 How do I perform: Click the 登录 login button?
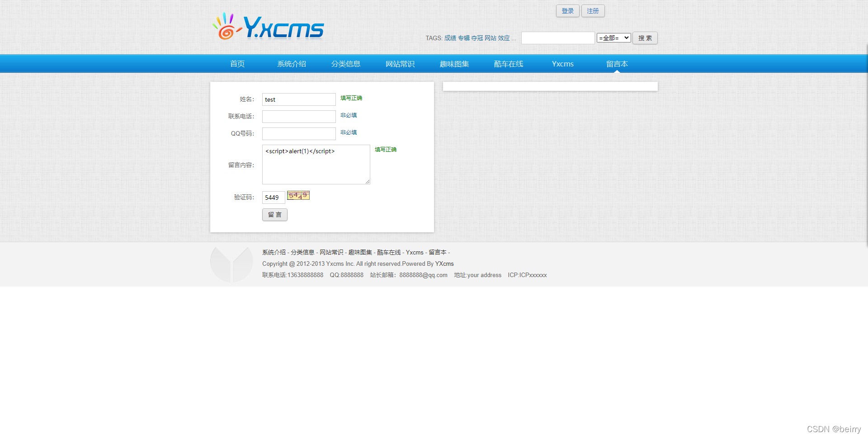[x=568, y=11]
